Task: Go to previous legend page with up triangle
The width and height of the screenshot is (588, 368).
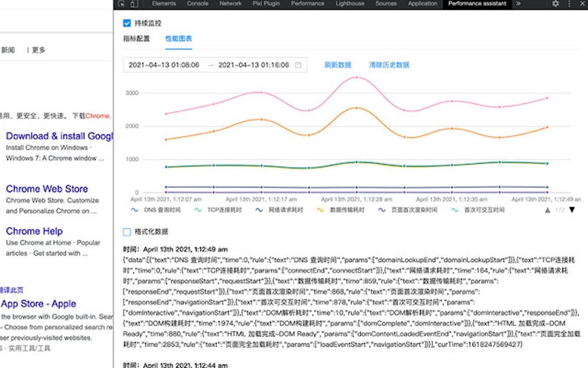Action: point(547,209)
